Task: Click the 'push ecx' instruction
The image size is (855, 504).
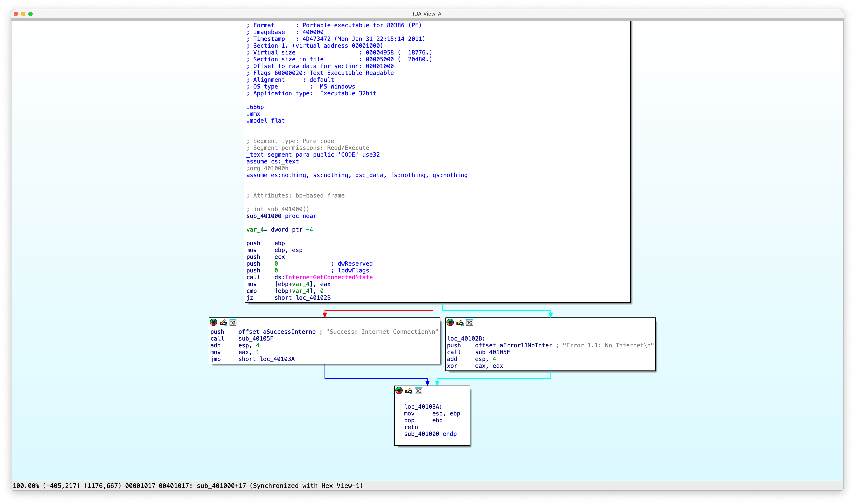Action: tap(266, 257)
